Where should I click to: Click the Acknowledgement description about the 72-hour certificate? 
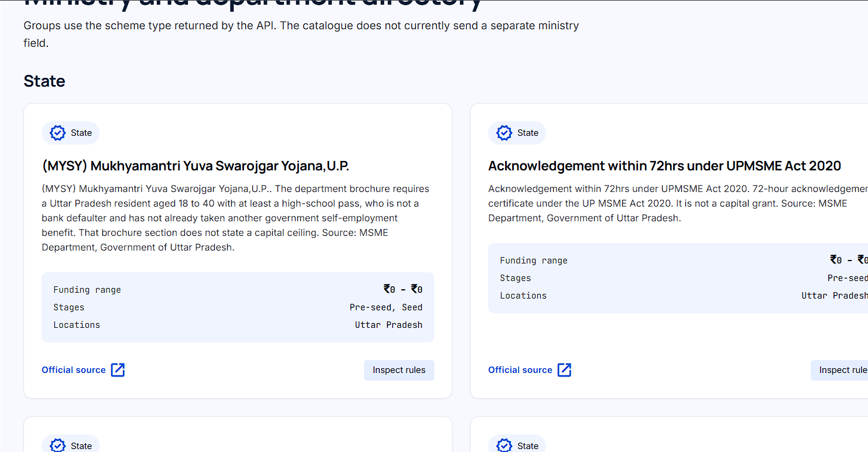pyautogui.click(x=678, y=203)
